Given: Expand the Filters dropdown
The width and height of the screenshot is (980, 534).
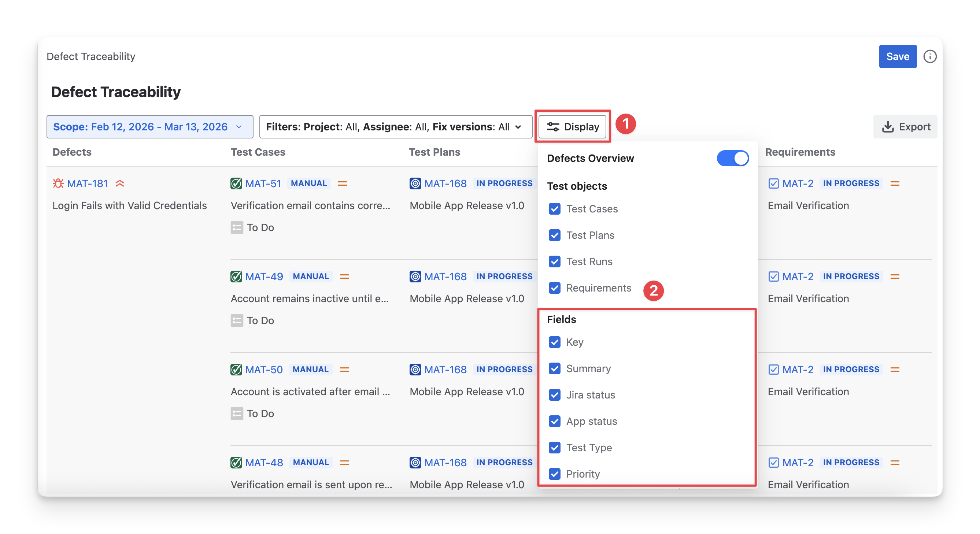Looking at the screenshot, I should pyautogui.click(x=395, y=127).
